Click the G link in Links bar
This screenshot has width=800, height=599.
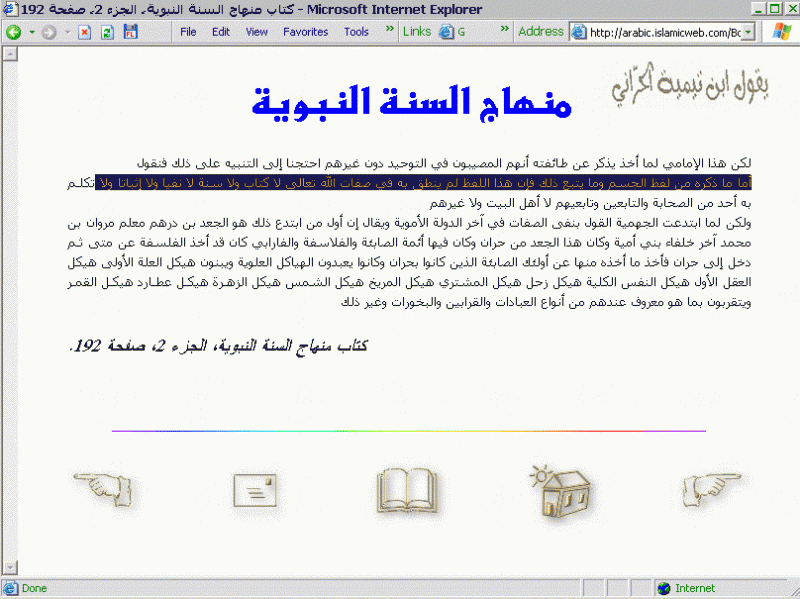tap(453, 32)
